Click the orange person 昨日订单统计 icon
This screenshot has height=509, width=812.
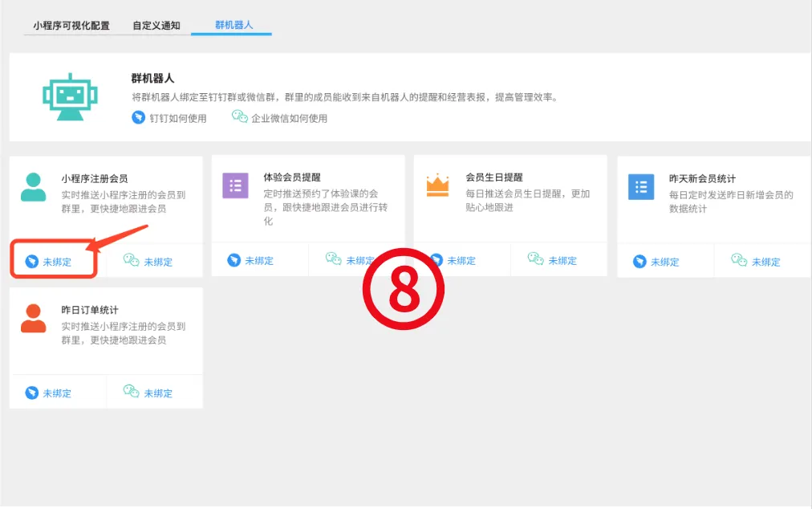(33, 318)
